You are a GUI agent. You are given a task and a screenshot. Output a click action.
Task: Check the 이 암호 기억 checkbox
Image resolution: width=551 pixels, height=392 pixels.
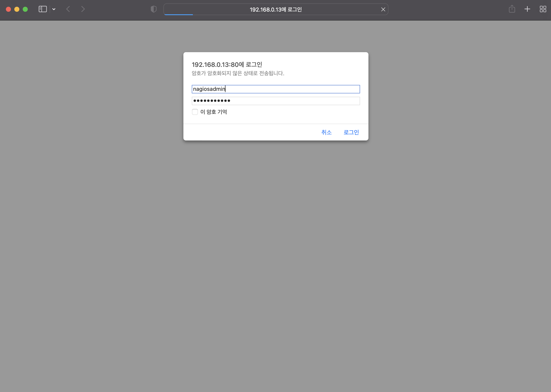(x=195, y=112)
